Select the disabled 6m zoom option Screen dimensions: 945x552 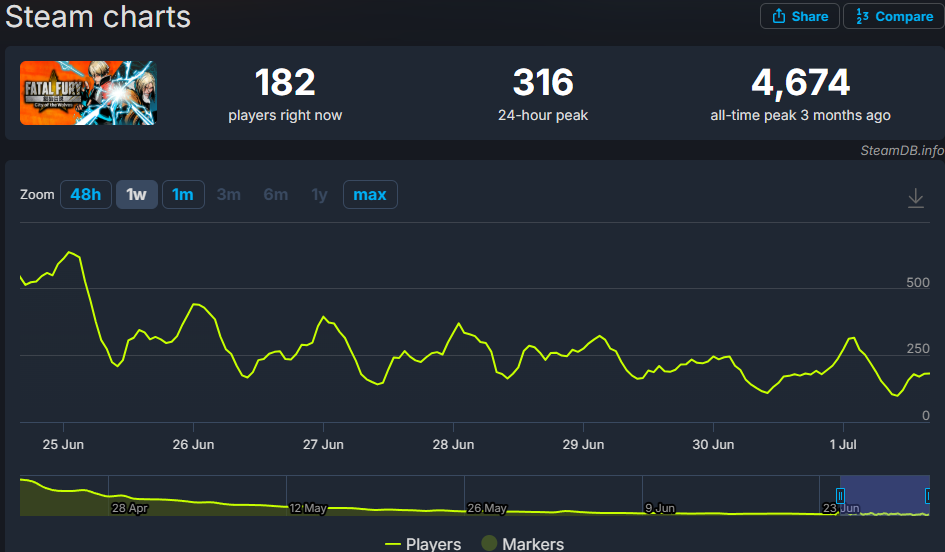275,195
